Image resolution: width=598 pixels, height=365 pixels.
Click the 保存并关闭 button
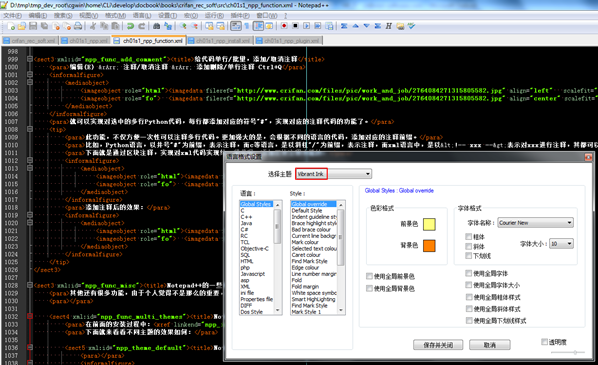click(x=438, y=345)
